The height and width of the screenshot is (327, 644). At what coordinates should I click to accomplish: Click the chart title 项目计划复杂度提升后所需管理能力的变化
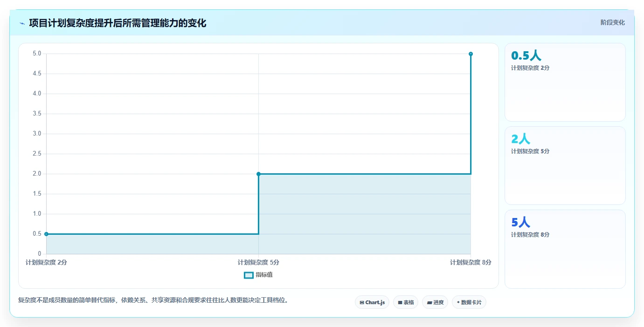click(x=118, y=23)
